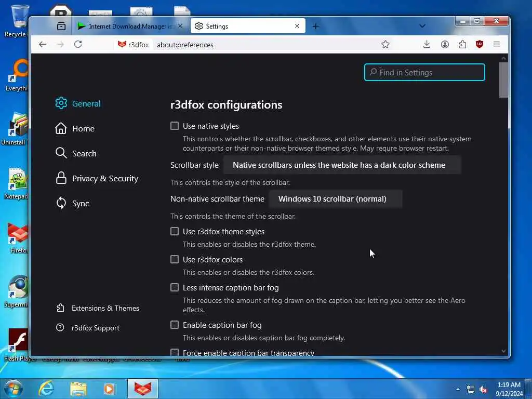This screenshot has height=399, width=532.
Task: Open the Non-native scrollbar theme dropdown
Action: [x=336, y=199]
